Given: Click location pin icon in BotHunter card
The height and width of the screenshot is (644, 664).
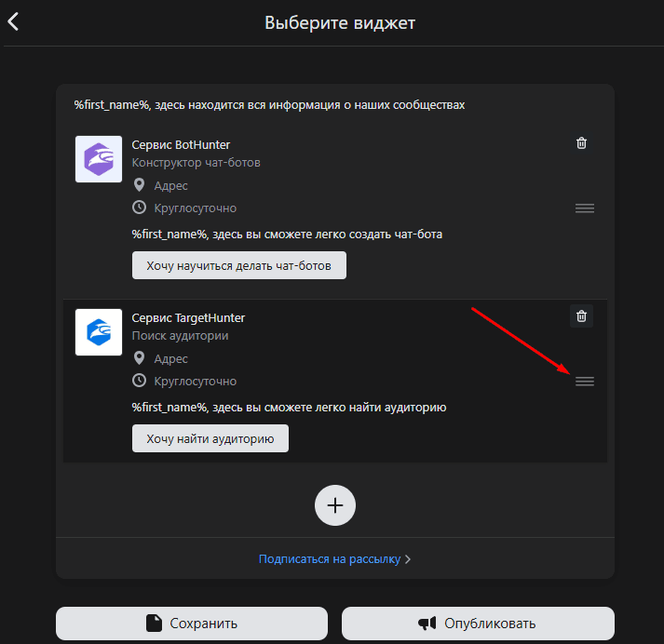Looking at the screenshot, I should [140, 185].
